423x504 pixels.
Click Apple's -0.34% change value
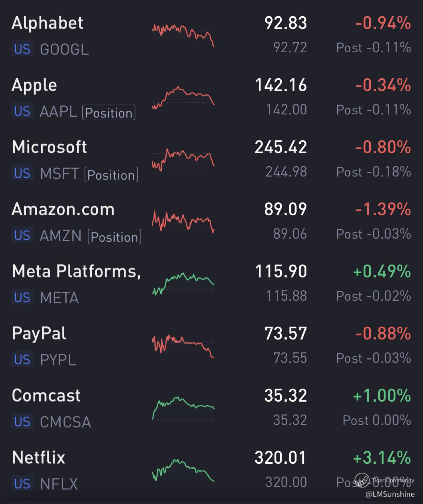tap(383, 85)
